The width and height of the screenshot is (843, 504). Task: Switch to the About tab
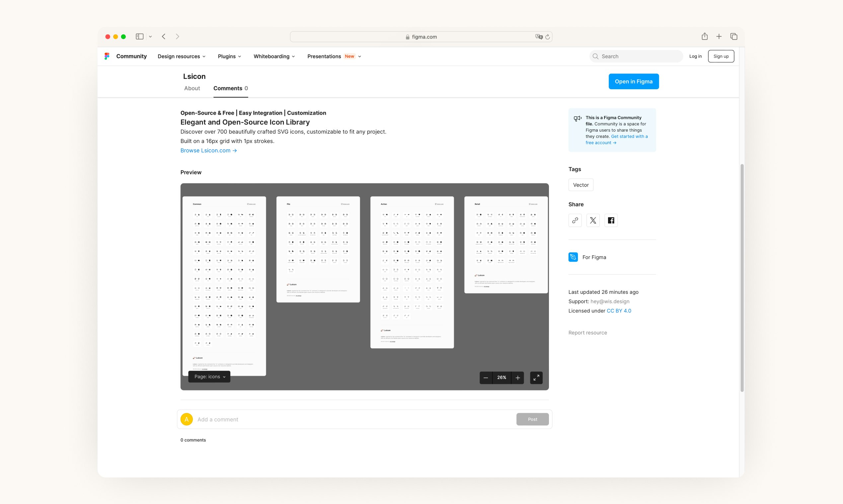tap(192, 88)
